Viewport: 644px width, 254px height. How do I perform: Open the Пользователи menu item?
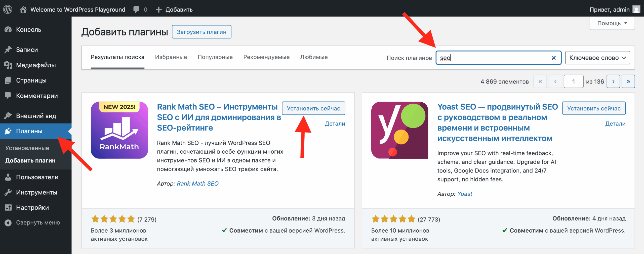click(36, 177)
